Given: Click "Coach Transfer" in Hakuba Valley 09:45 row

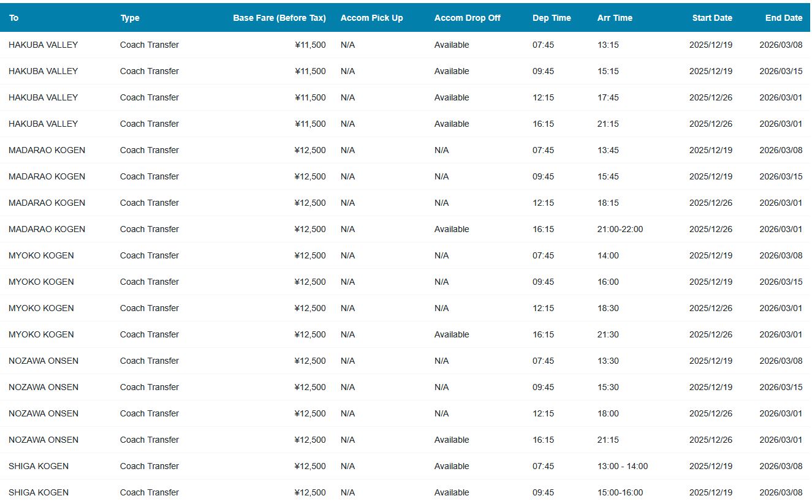Looking at the screenshot, I should [150, 71].
